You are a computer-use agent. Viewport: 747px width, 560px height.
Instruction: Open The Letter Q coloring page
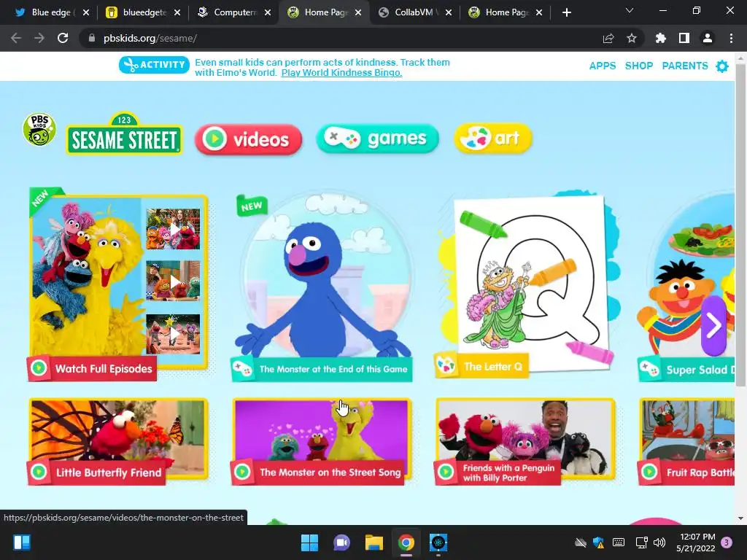pos(527,284)
